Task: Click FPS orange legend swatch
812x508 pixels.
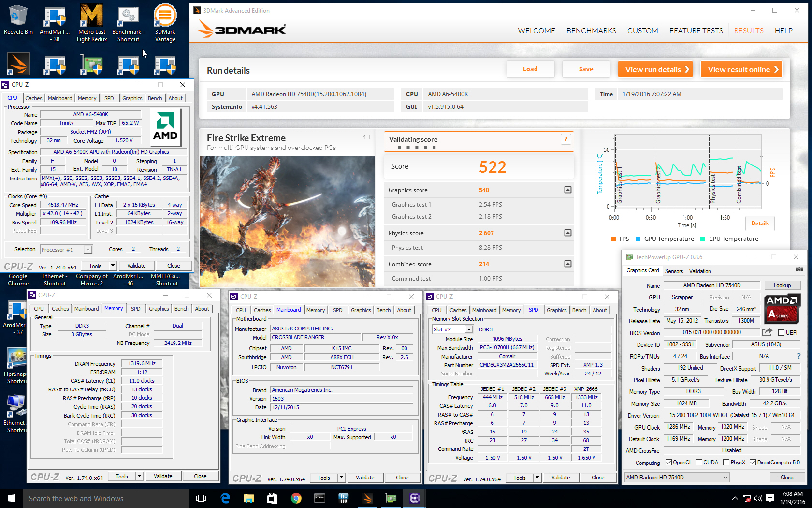Action: tap(613, 239)
